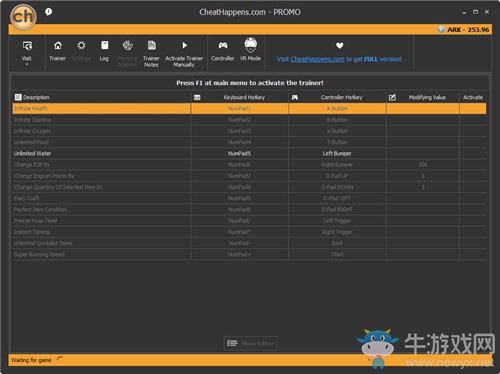The height and width of the screenshot is (374, 500).
Task: Click the Show Editor button
Action: point(250,343)
